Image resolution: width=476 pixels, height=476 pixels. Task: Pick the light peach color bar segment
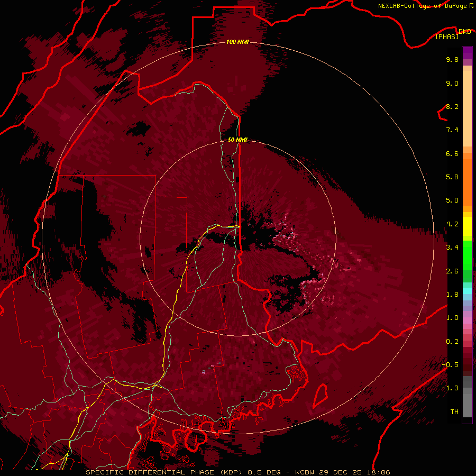click(467, 108)
